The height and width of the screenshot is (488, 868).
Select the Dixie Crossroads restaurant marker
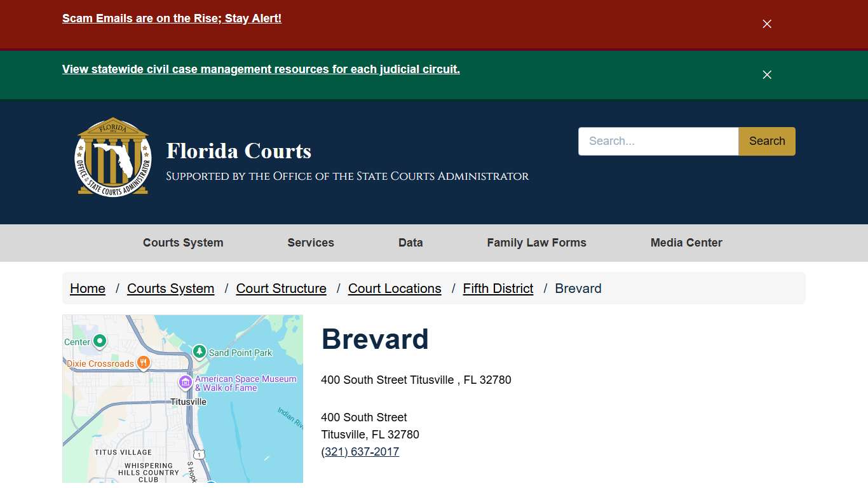coord(142,363)
